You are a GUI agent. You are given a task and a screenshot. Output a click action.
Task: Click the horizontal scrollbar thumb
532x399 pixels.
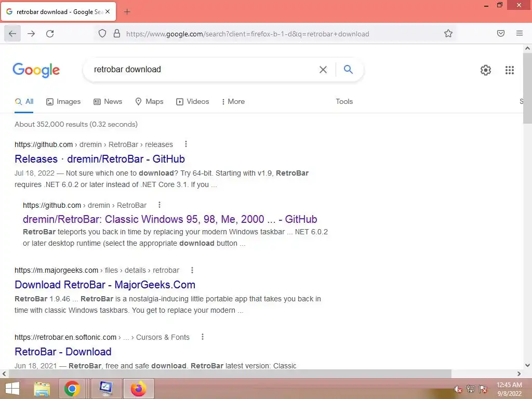(x=230, y=374)
